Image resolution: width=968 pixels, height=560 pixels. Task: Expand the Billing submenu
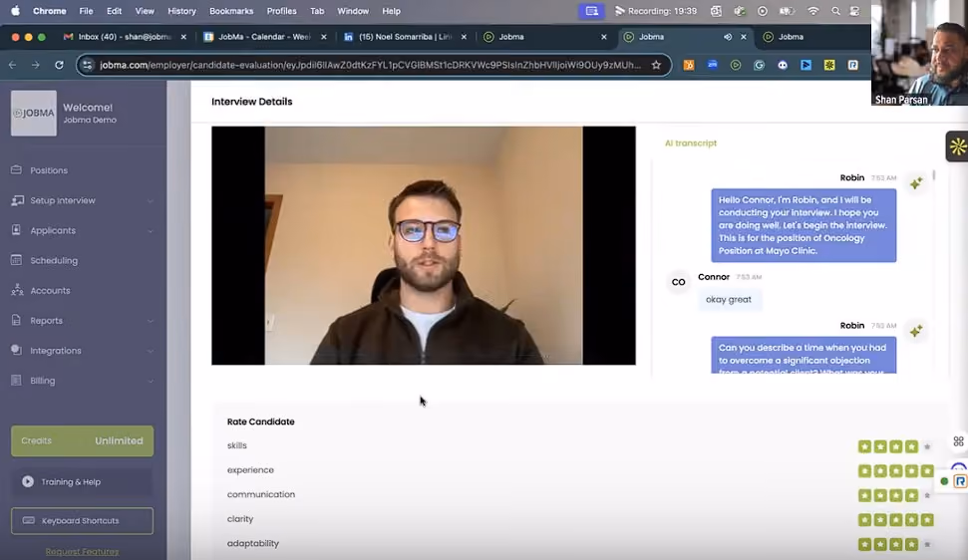point(150,381)
